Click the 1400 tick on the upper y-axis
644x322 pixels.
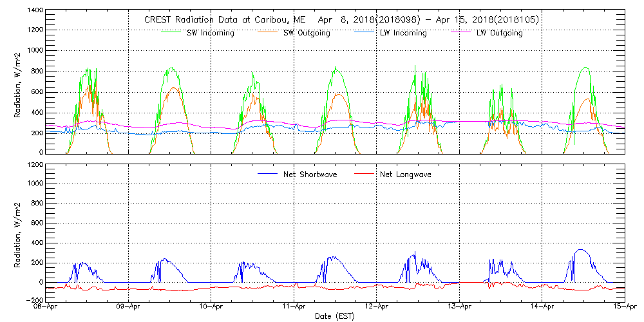(35, 12)
